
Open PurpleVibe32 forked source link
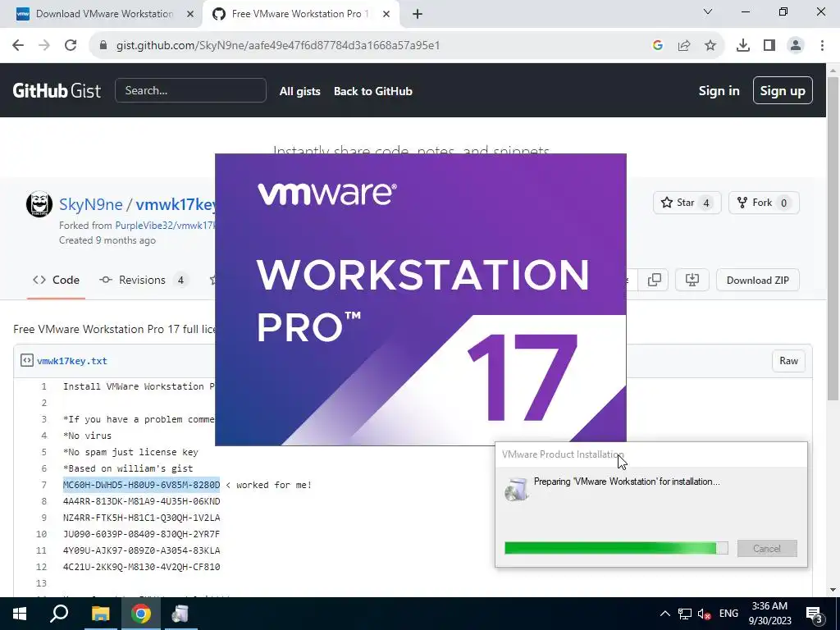(x=165, y=226)
